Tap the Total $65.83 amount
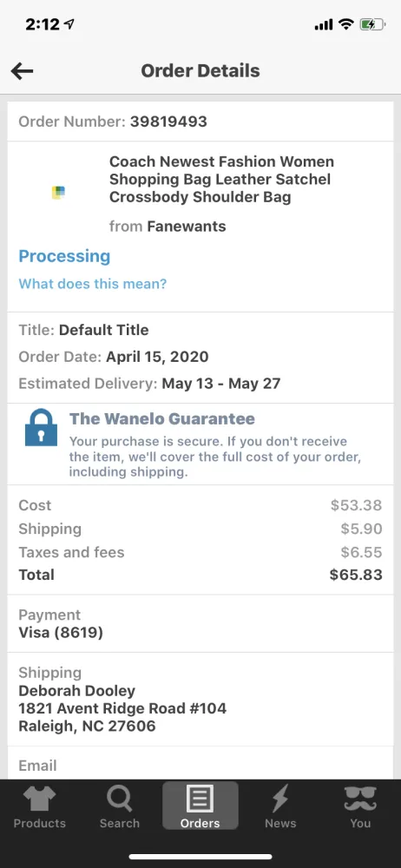The height and width of the screenshot is (868, 401). coord(356,575)
